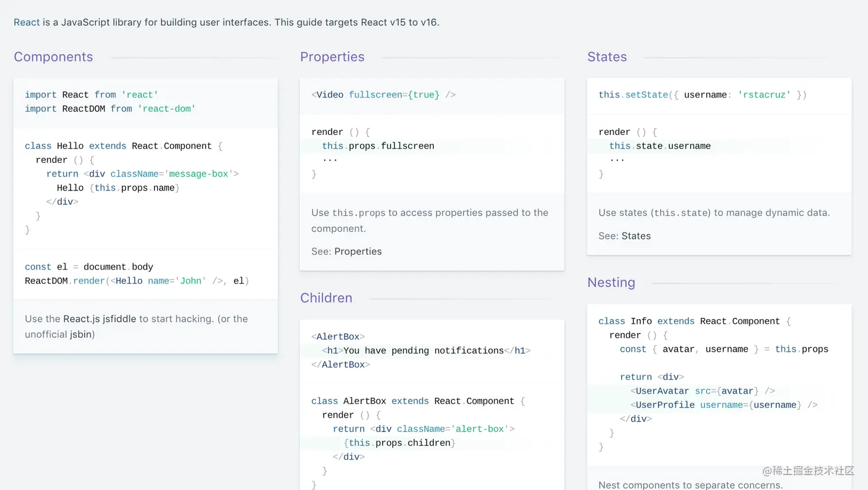Follow the See: Properties link
868x490 pixels.
pyautogui.click(x=358, y=251)
